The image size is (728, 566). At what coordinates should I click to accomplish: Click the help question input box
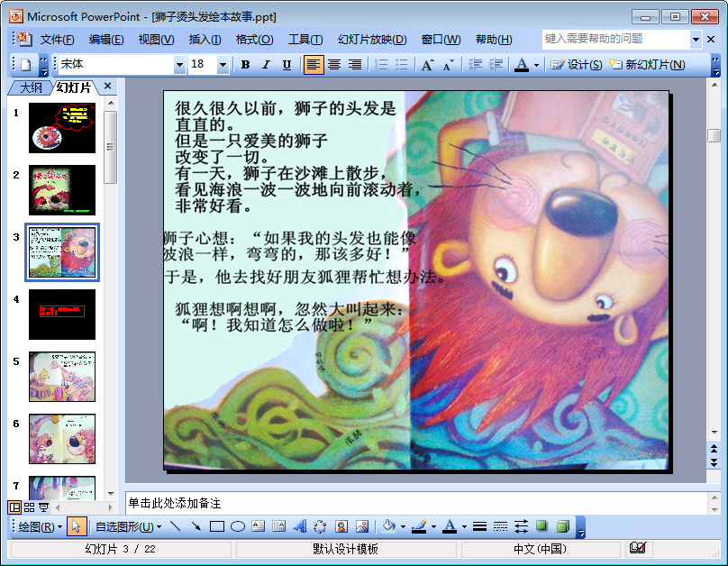pos(615,39)
